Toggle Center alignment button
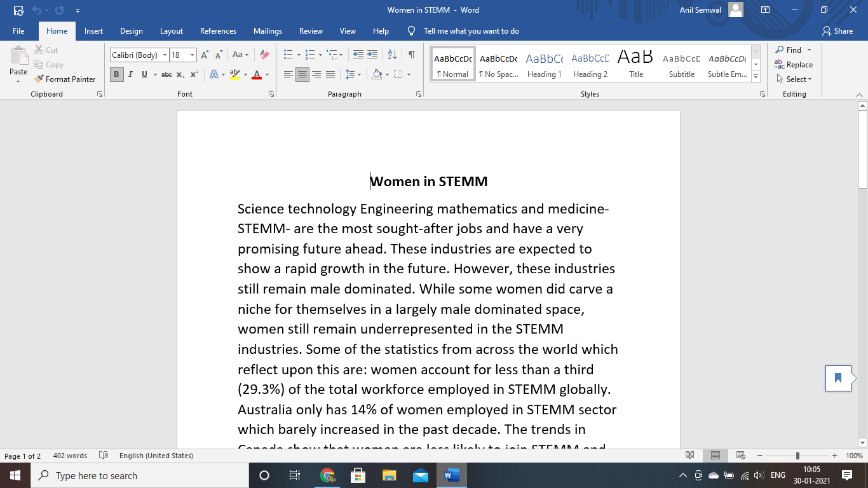Screen dimensions: 868x488 [x=302, y=75]
